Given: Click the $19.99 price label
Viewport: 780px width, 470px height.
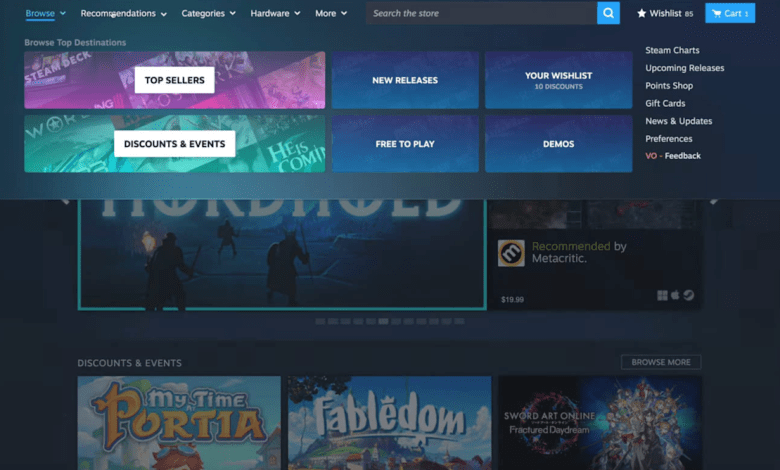Looking at the screenshot, I should click(x=512, y=299).
